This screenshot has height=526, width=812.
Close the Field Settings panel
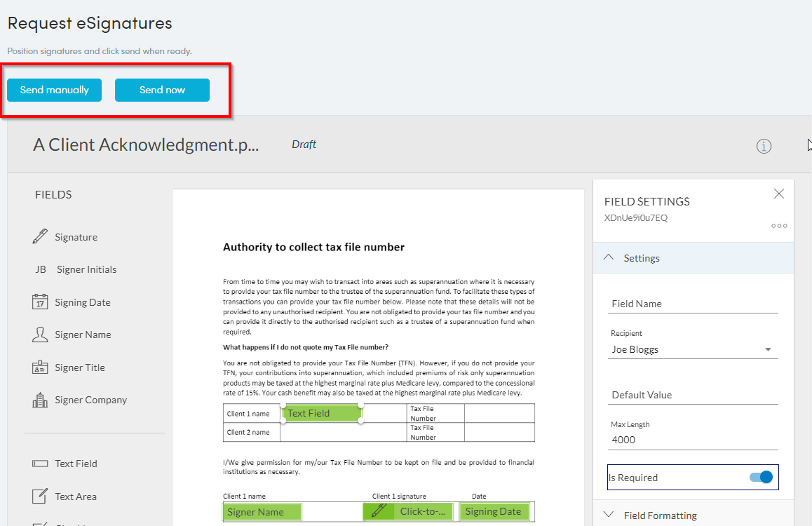[779, 194]
